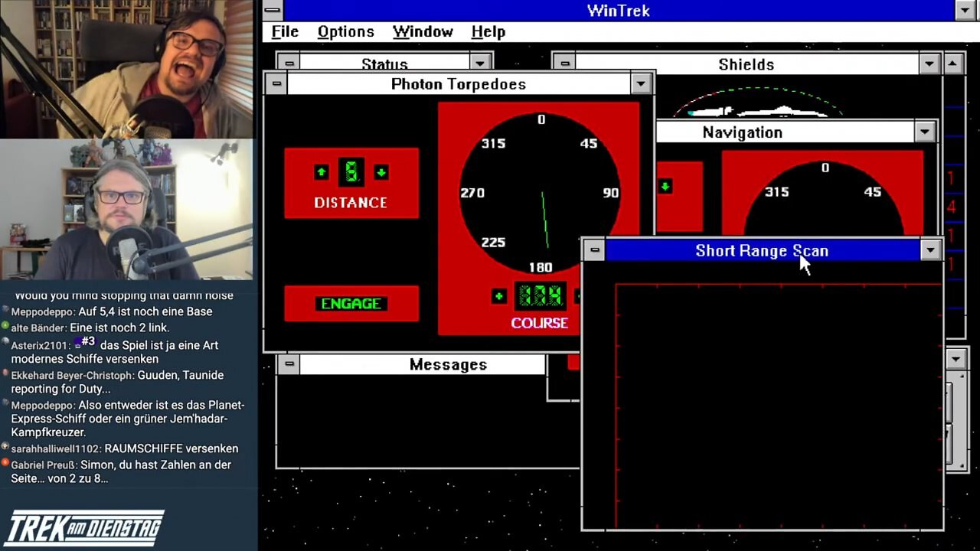Viewport: 980px width, 551px height.
Task: Open the Status window control menu box
Action: (x=288, y=63)
